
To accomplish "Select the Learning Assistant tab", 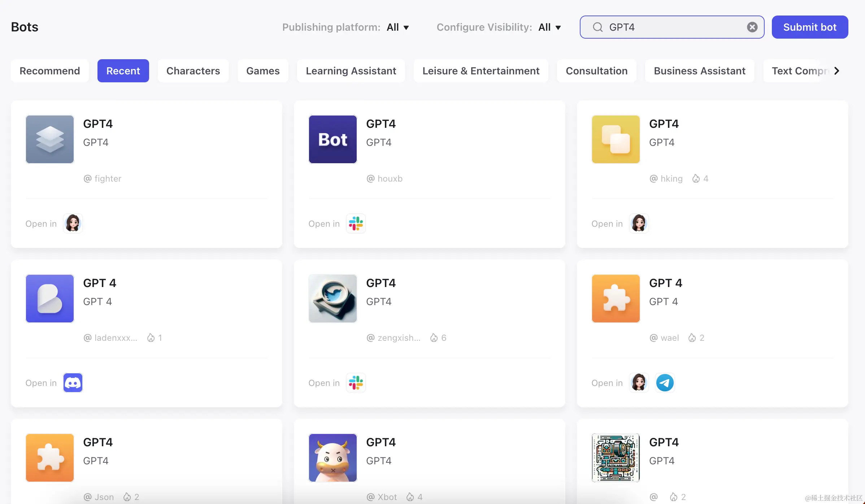I will [x=351, y=71].
